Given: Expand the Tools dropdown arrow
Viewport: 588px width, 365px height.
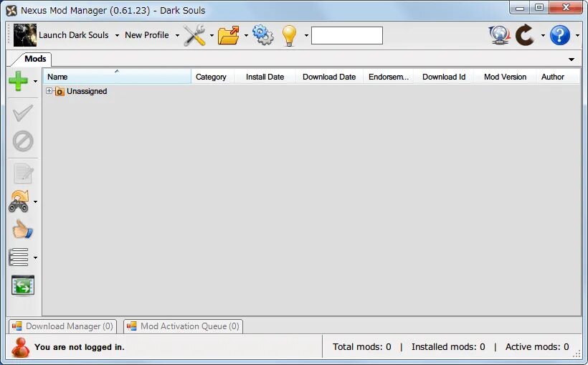Looking at the screenshot, I should (212, 36).
